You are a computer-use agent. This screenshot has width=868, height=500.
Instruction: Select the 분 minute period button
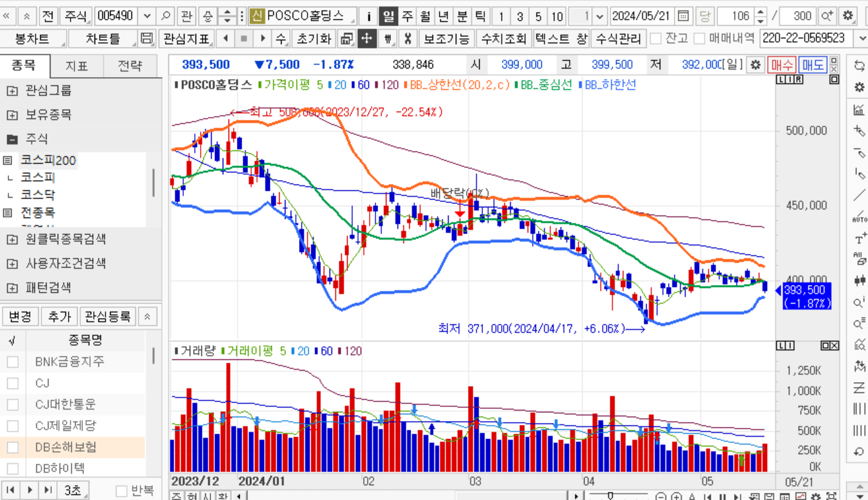point(462,16)
